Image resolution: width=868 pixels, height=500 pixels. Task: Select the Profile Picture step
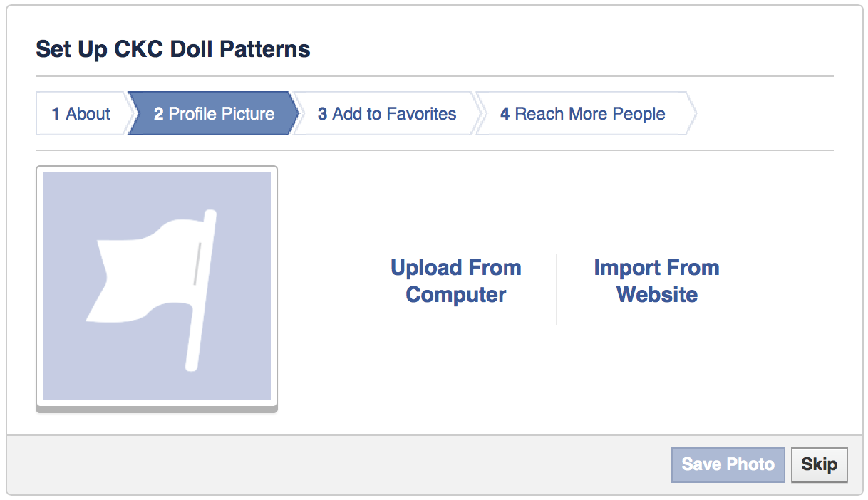(x=214, y=113)
